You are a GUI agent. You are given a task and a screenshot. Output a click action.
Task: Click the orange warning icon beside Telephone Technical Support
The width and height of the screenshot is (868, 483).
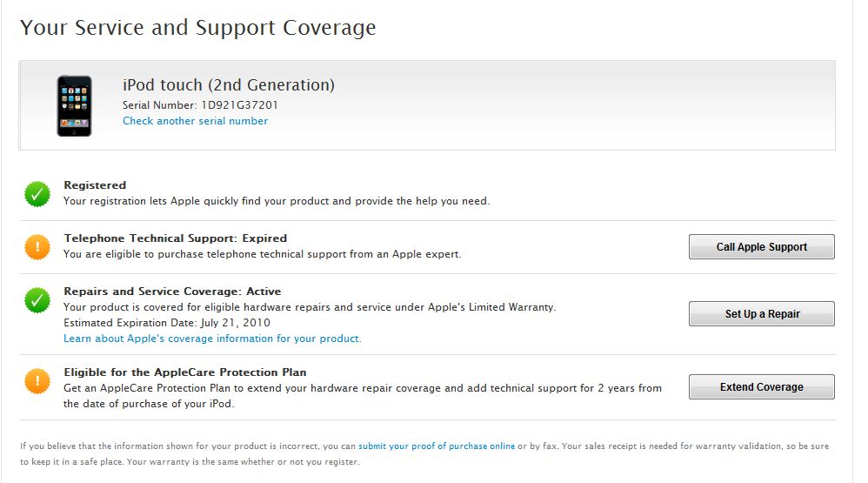pos(37,247)
